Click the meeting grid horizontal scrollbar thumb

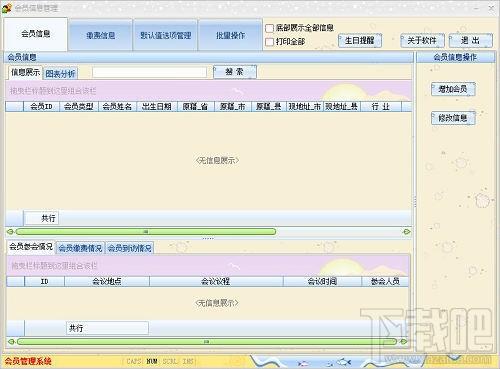click(x=207, y=342)
